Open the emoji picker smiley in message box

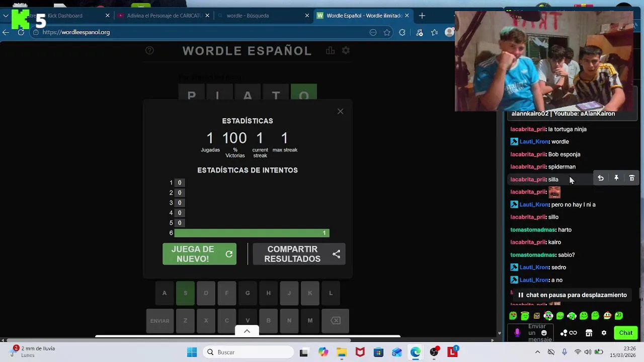tap(544, 333)
